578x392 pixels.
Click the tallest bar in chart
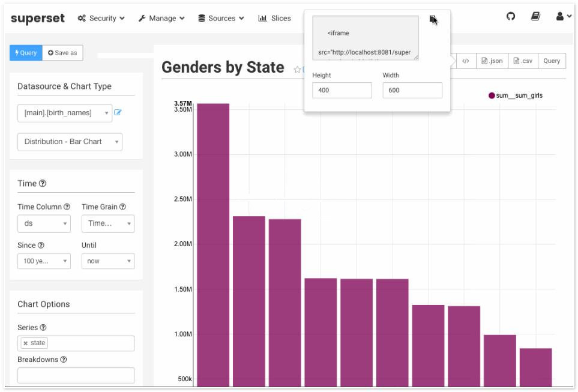(x=213, y=245)
